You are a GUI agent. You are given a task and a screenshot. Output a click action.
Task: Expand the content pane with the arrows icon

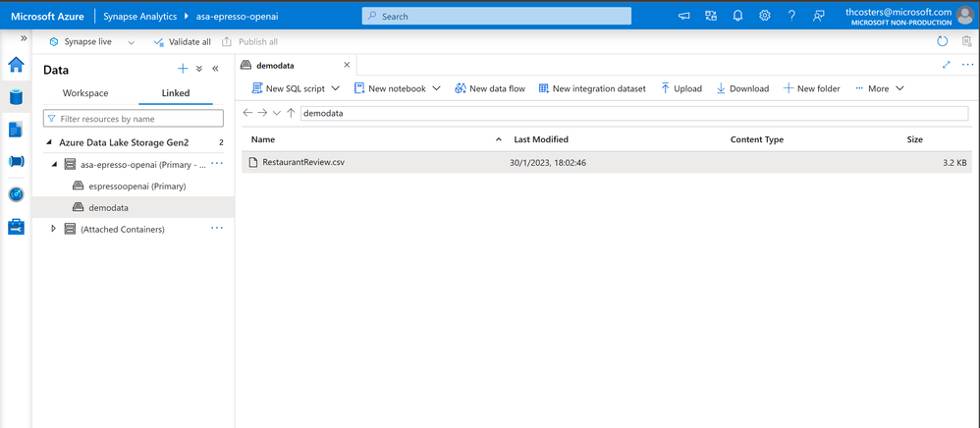(x=947, y=65)
